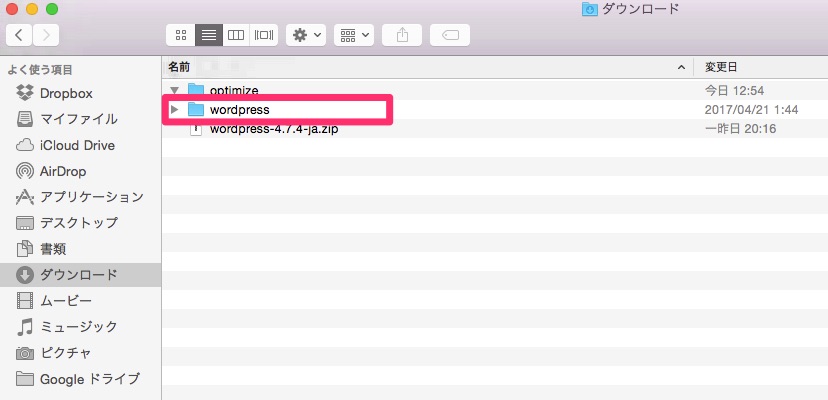Switch to column view
This screenshot has height=400, width=828.
point(236,35)
